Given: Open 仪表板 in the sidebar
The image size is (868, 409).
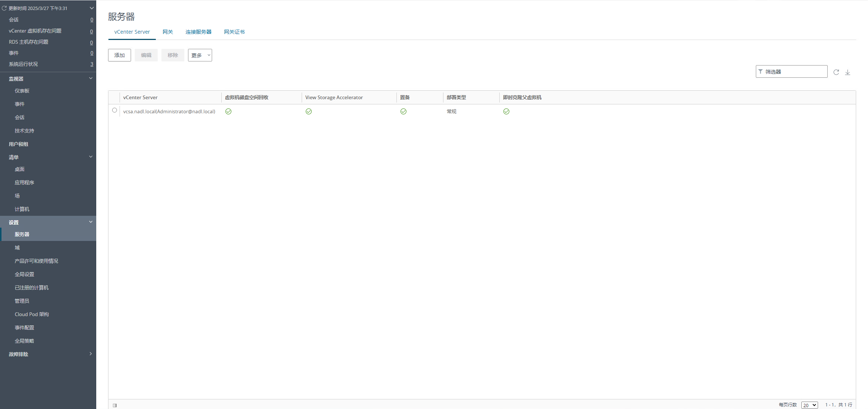Looking at the screenshot, I should [22, 91].
